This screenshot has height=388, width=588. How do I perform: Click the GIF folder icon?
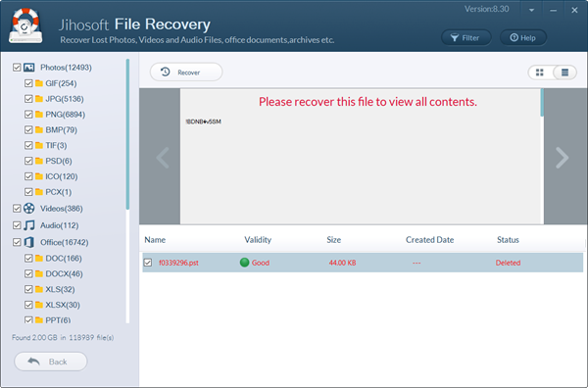click(39, 83)
